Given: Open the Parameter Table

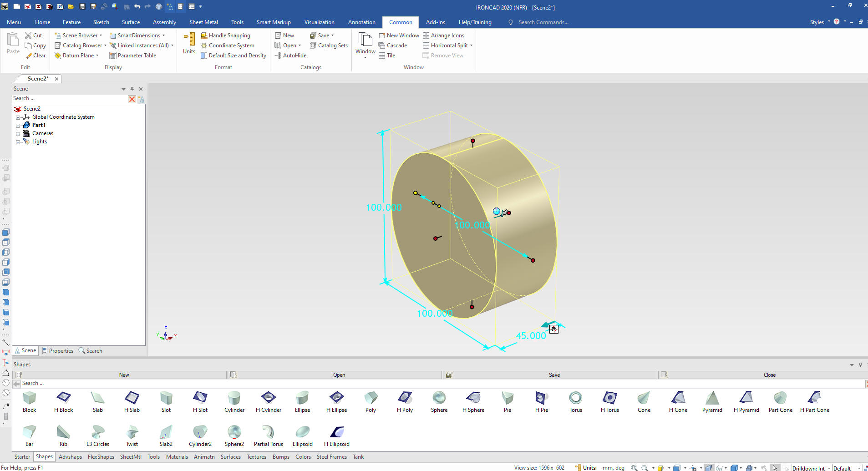Looking at the screenshot, I should 136,56.
